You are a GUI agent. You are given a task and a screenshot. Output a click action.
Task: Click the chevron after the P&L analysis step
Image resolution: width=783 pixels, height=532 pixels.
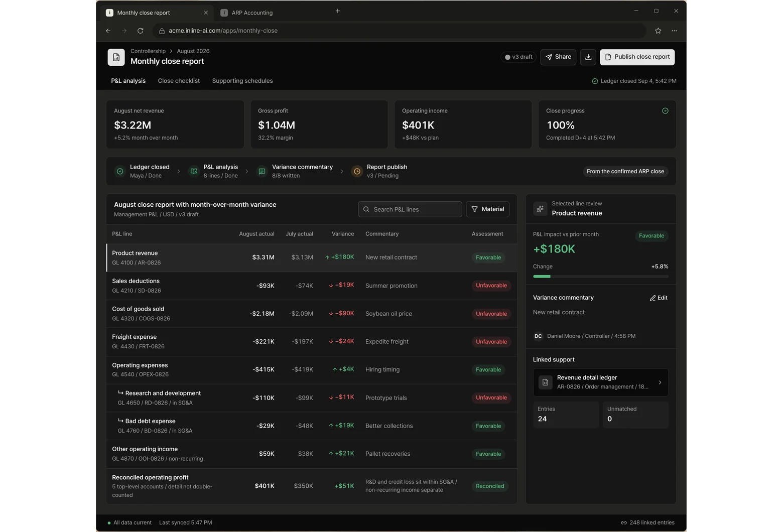click(247, 172)
